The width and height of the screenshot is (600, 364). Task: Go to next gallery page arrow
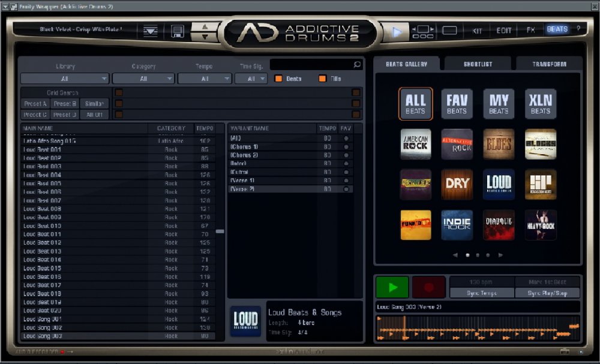500,255
